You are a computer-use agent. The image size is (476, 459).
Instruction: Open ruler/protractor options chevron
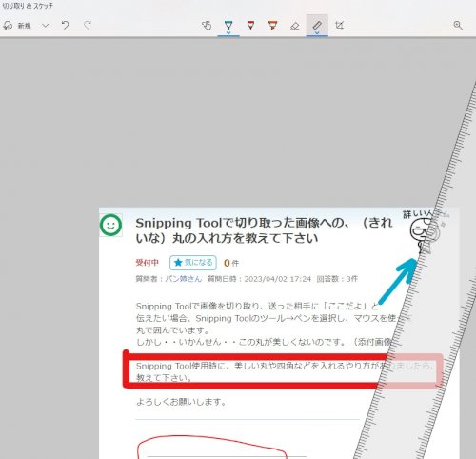317,32
